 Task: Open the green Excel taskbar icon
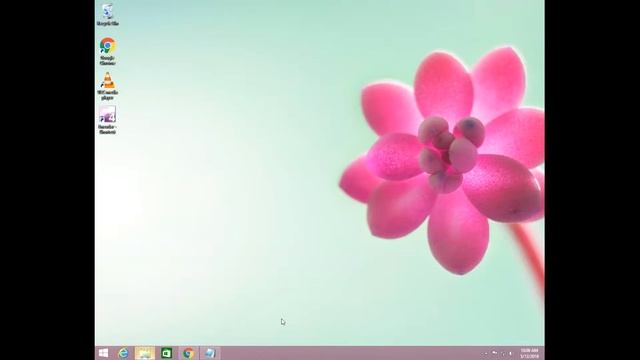pos(167,353)
